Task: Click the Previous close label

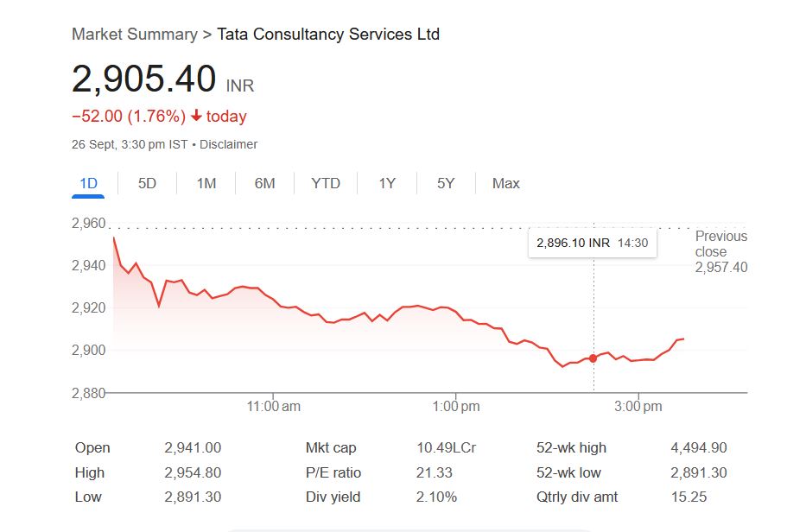Action: click(720, 244)
